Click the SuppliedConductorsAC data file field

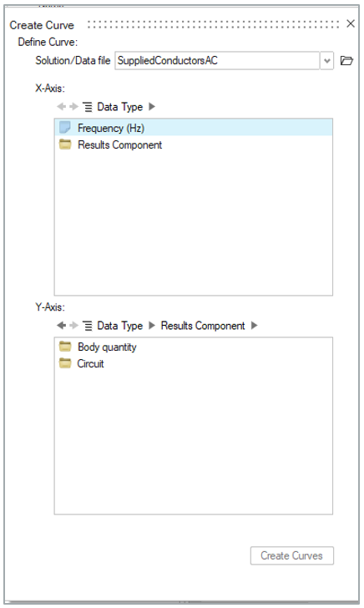217,61
